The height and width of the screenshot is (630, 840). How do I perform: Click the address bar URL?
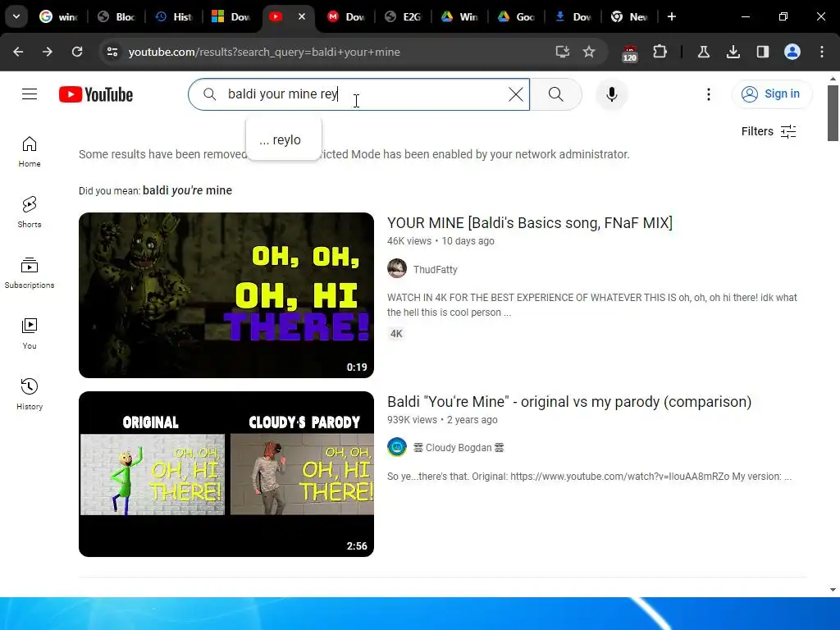pos(264,52)
